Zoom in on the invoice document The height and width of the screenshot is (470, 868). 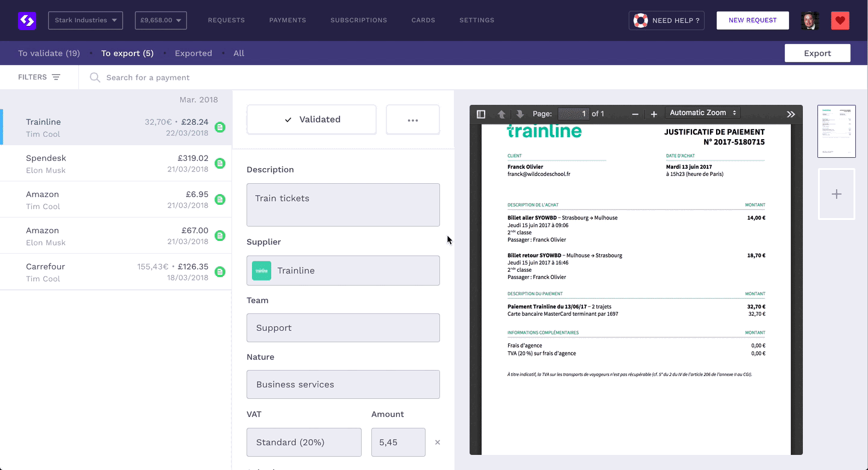tap(653, 113)
